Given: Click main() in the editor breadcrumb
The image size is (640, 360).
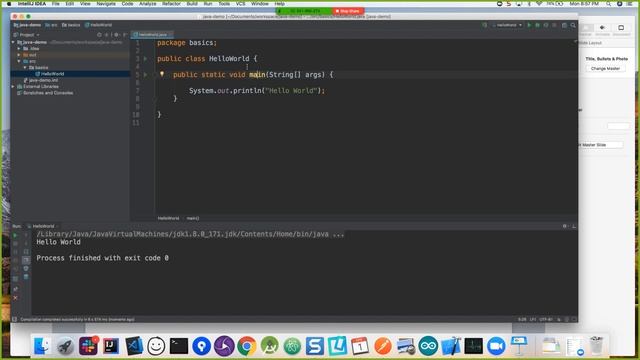Looking at the screenshot, I should pos(193,218).
